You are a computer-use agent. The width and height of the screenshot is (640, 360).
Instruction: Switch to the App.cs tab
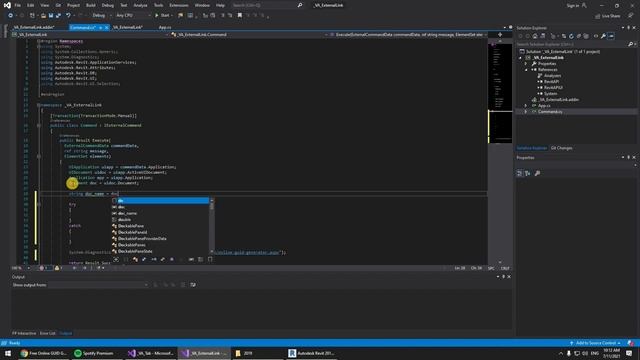click(165, 27)
